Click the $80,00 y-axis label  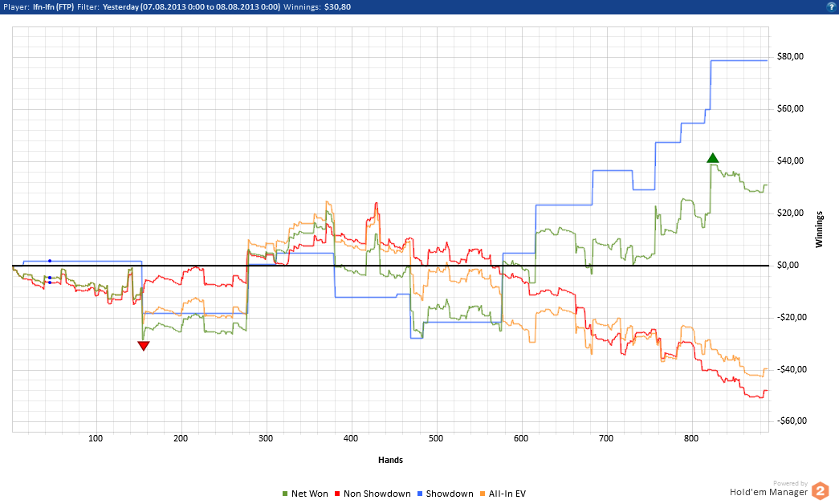[x=792, y=57]
